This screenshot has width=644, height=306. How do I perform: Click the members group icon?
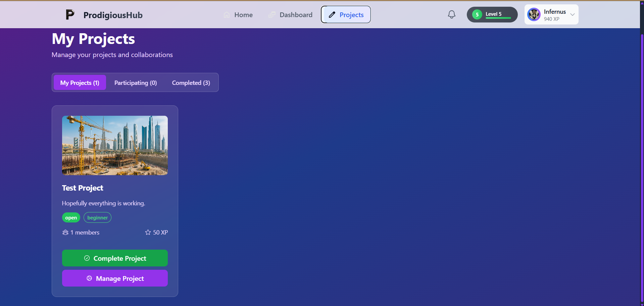(x=65, y=232)
